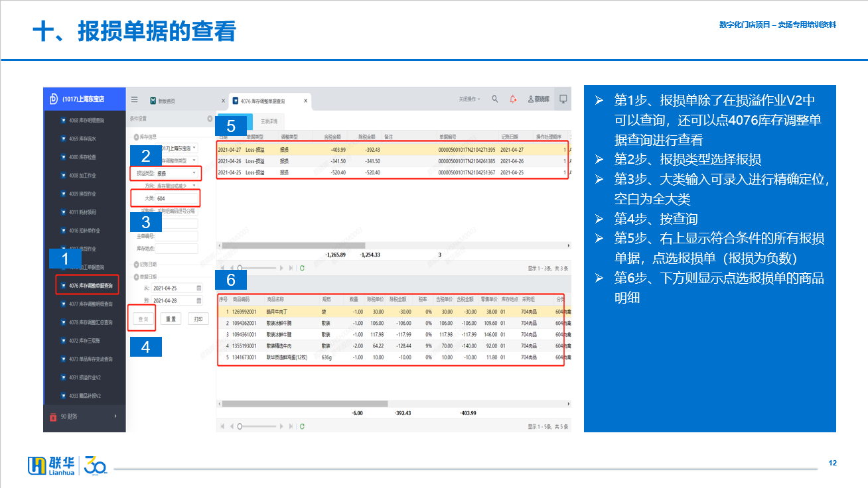This screenshot has width=868, height=488.
Task: Click the 查询 button
Action: (x=143, y=319)
